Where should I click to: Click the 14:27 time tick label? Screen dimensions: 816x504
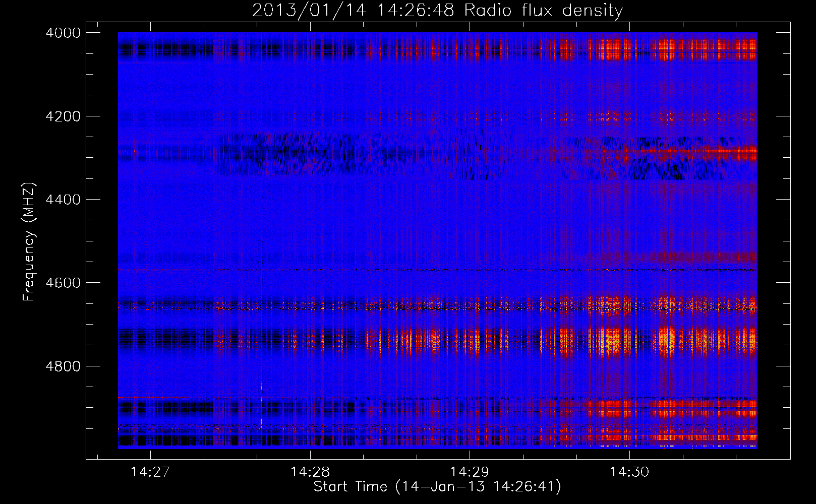coord(150,472)
